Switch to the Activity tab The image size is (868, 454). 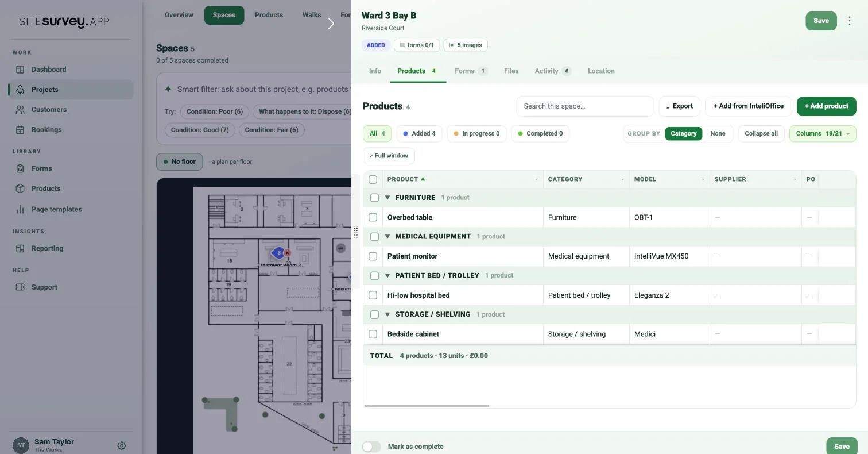point(553,71)
